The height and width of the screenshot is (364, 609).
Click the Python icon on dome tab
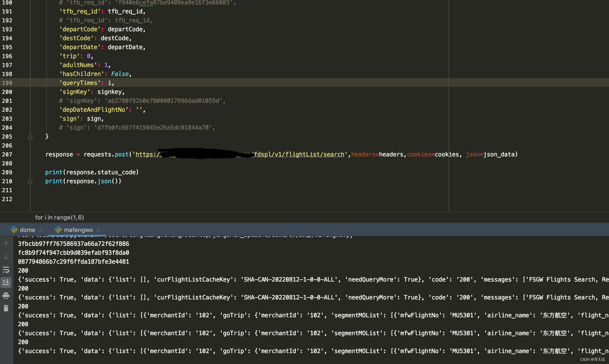point(14,230)
